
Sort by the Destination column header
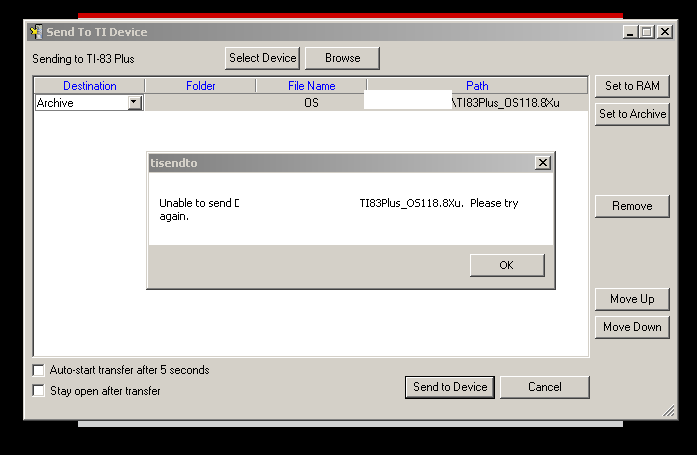click(90, 86)
